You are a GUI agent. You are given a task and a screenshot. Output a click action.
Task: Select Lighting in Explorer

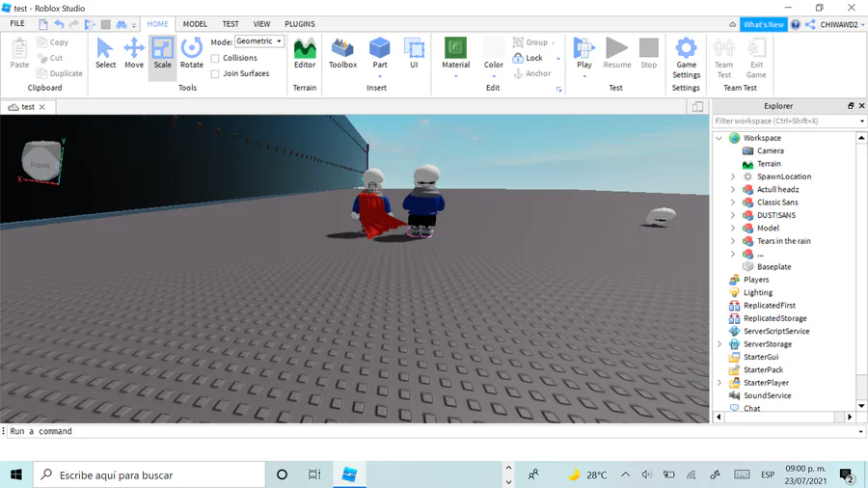pos(758,292)
